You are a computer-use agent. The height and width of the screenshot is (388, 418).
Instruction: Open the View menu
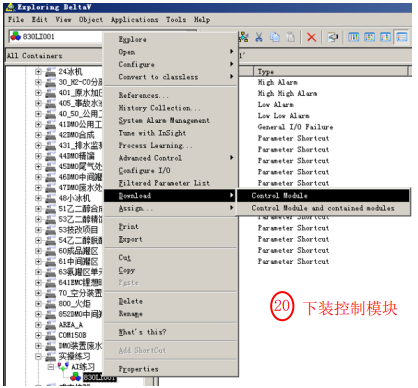63,20
